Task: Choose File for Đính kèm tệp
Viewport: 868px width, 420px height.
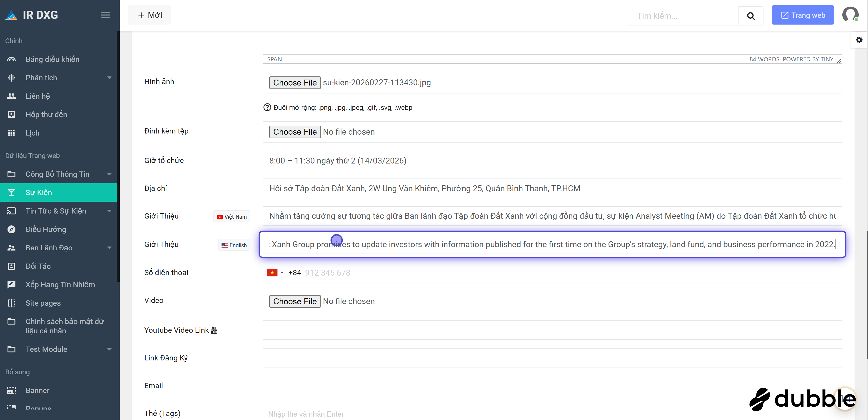Action: 295,132
